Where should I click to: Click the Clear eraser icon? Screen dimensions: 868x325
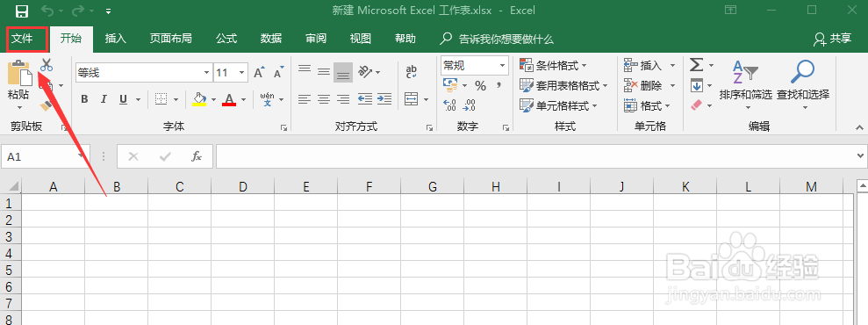696,105
